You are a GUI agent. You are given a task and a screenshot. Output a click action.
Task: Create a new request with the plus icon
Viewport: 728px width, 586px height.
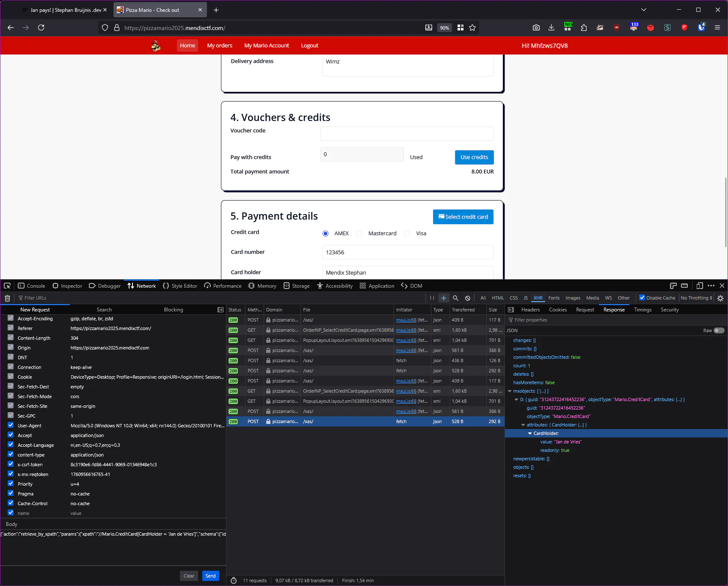point(443,298)
